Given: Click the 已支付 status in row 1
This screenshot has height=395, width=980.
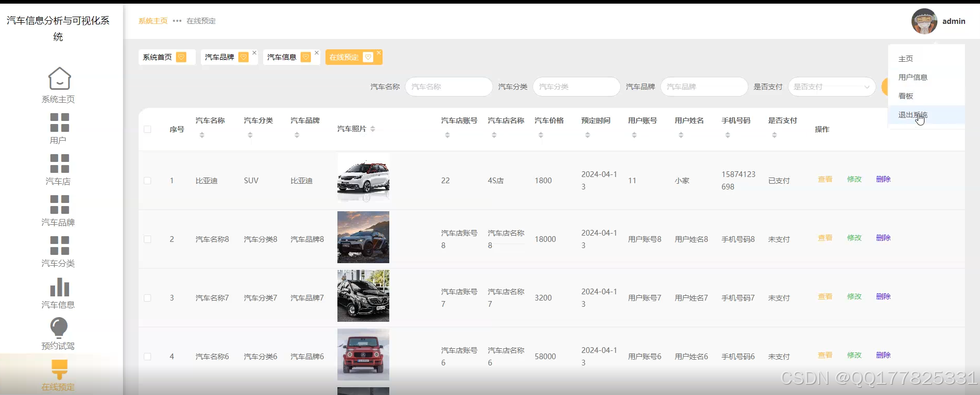Looking at the screenshot, I should 779,181.
